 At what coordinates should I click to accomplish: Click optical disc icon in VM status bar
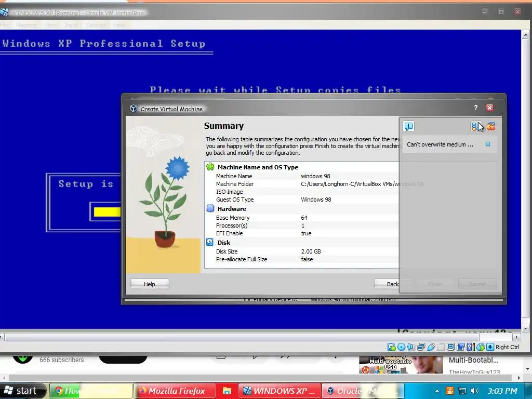click(x=401, y=347)
